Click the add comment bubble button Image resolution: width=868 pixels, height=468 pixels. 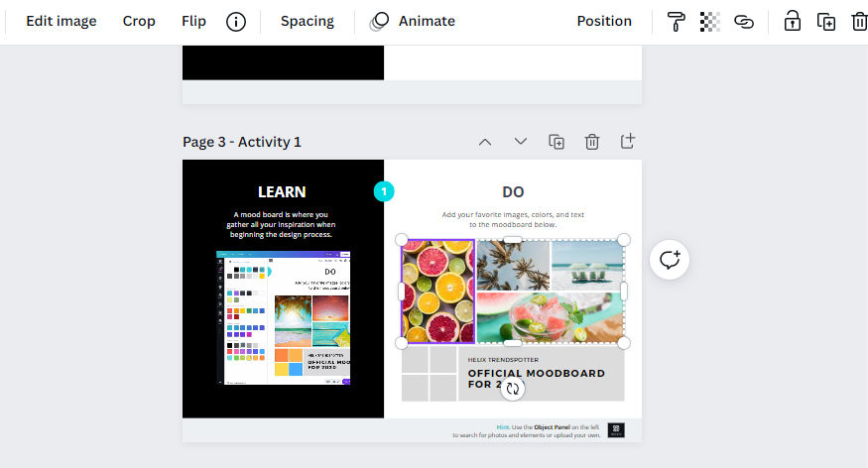click(x=670, y=260)
